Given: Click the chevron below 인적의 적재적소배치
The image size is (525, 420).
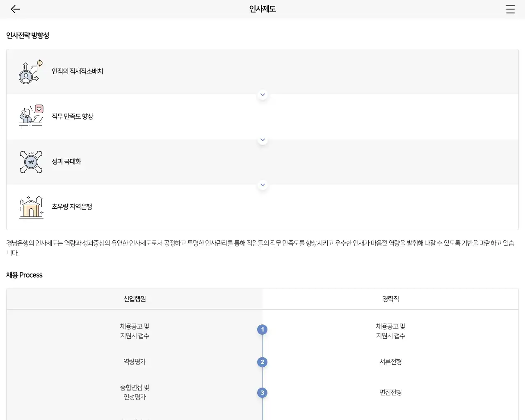Looking at the screenshot, I should (x=262, y=95).
